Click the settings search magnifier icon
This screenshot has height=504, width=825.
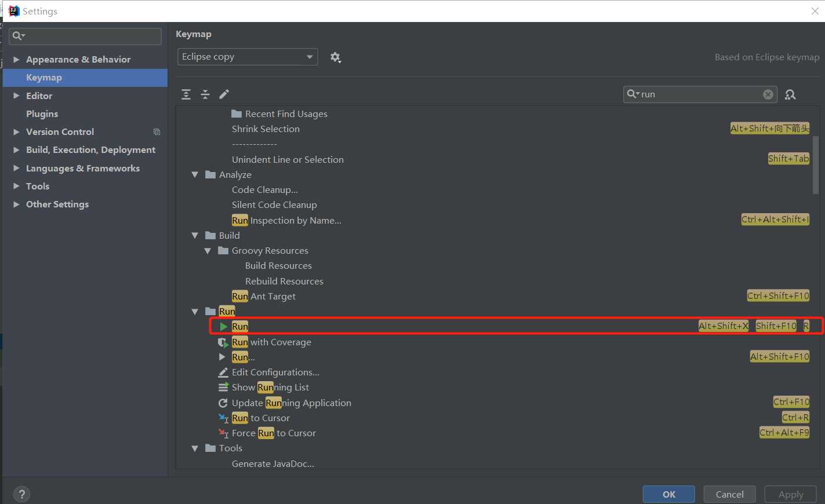(18, 36)
